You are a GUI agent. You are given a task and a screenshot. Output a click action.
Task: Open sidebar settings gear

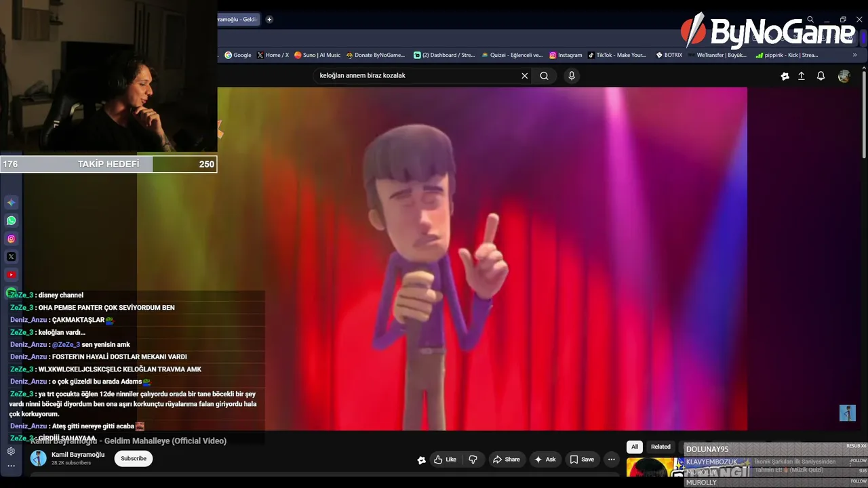(12, 451)
